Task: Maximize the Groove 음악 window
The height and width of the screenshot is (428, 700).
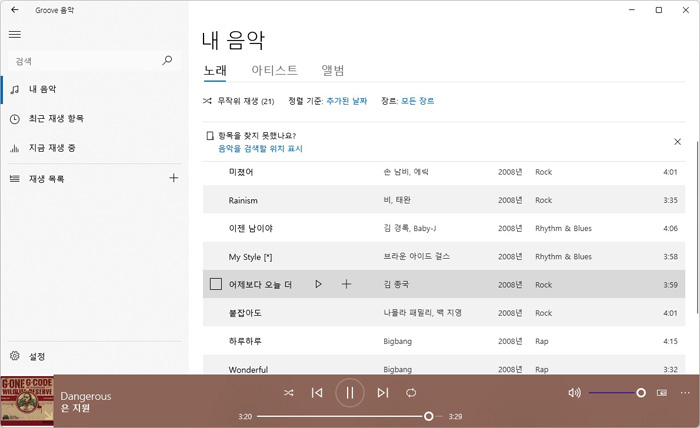Action: pos(658,10)
